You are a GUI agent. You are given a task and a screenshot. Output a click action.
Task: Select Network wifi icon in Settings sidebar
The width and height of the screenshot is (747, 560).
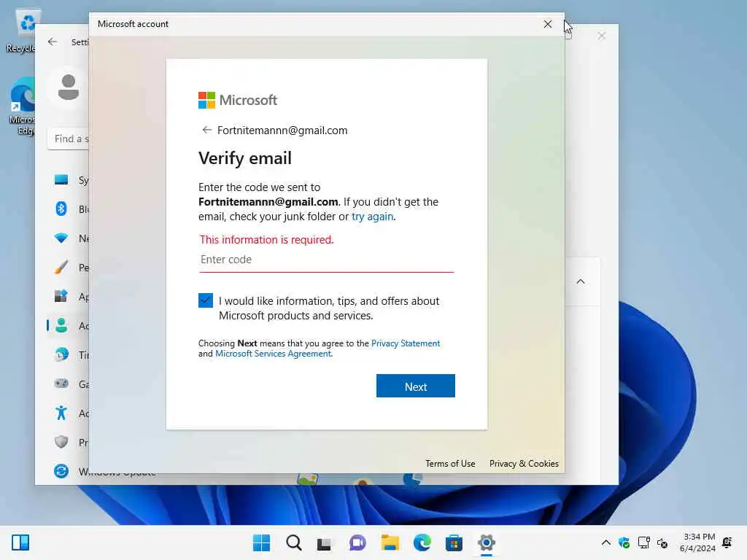(61, 238)
